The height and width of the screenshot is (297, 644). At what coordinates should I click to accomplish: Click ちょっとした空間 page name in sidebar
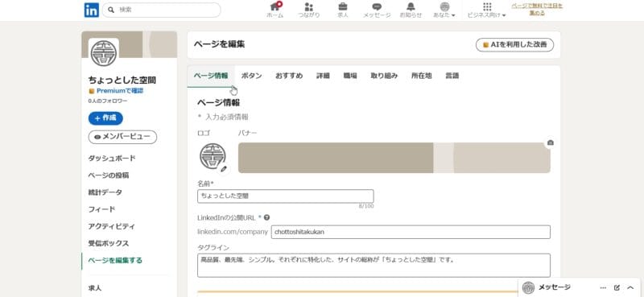pos(122,80)
